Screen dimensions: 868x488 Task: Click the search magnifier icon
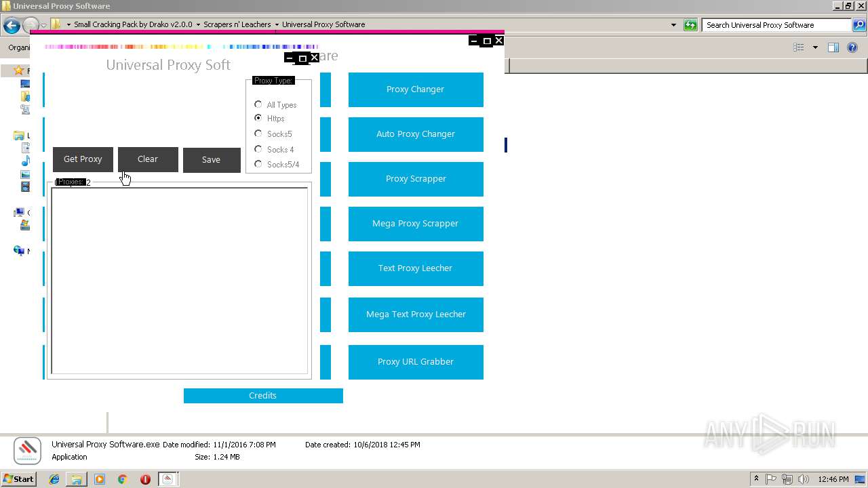859,25
